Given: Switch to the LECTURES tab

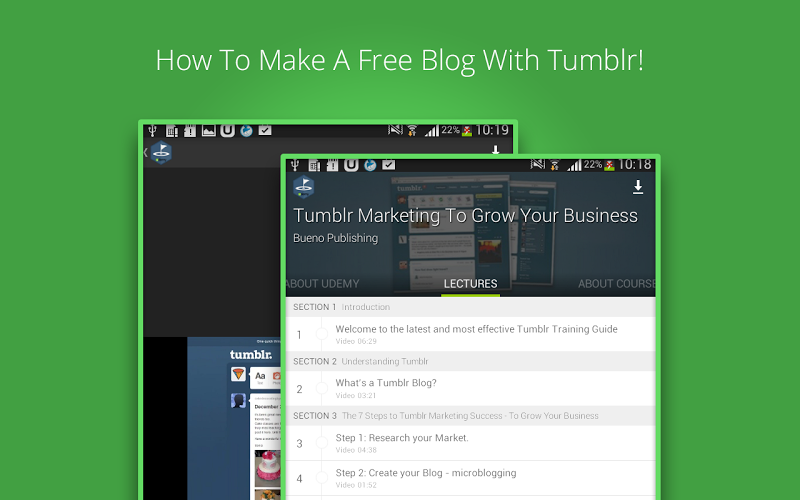Looking at the screenshot, I should 470,284.
